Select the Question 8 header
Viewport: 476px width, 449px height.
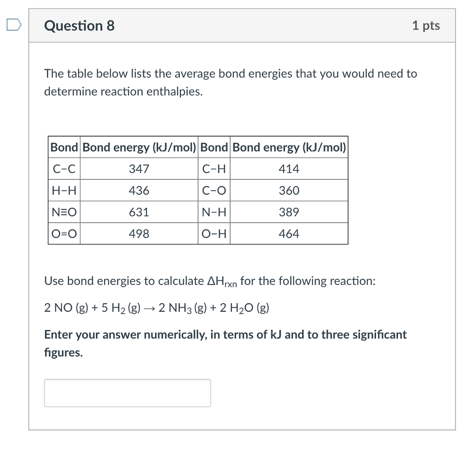tap(79, 26)
